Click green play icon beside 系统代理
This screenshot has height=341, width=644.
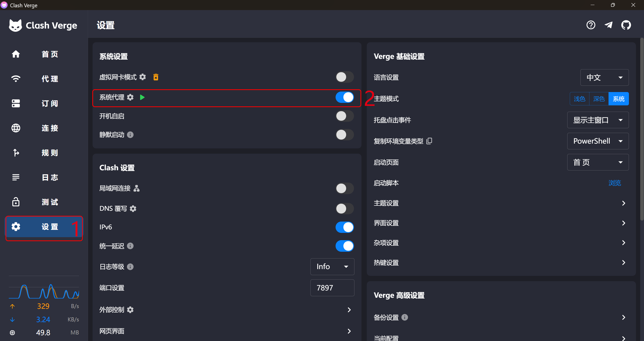point(142,97)
